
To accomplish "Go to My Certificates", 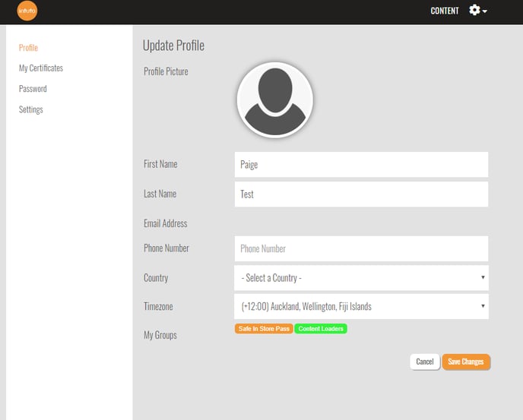I will [x=41, y=68].
